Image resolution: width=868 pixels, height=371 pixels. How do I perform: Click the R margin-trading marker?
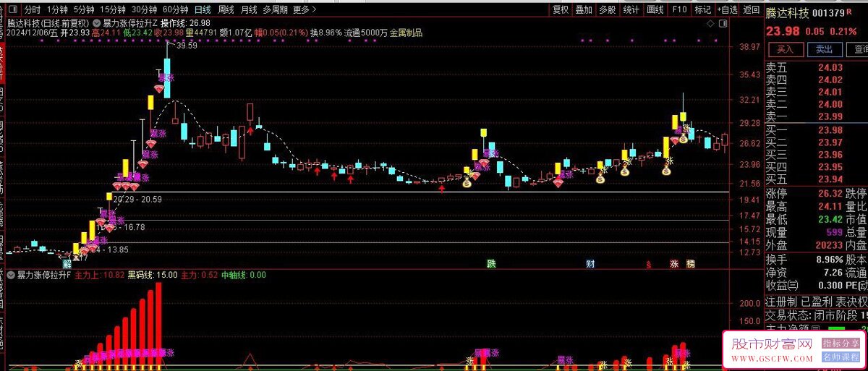click(x=848, y=12)
